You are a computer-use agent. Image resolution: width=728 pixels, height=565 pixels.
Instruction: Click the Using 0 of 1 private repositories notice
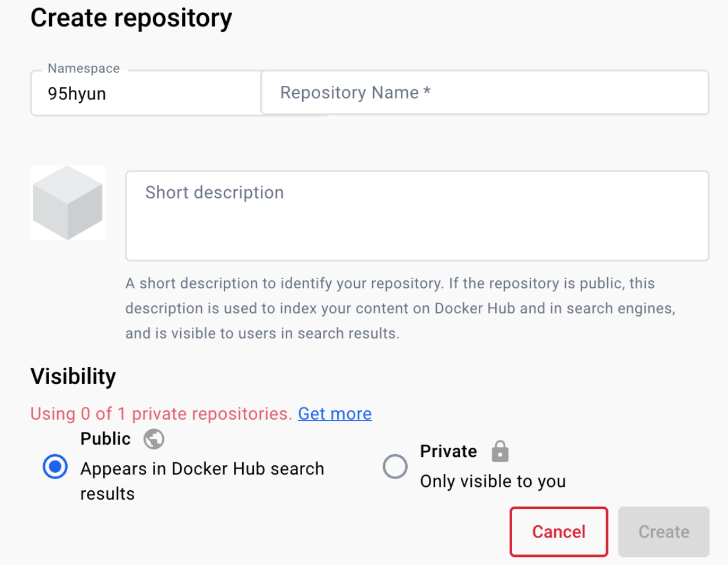161,414
